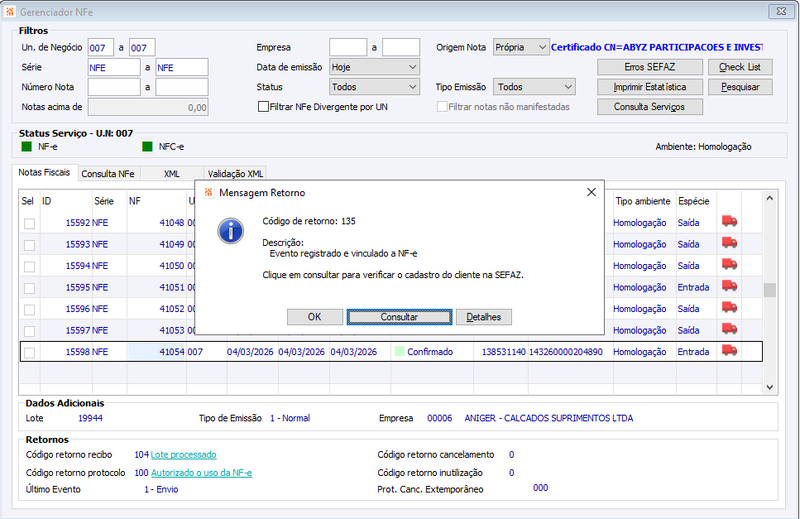800x519 pixels.
Task: Toggle Filtrar notas não manifestadas checkbox
Action: pyautogui.click(x=442, y=107)
